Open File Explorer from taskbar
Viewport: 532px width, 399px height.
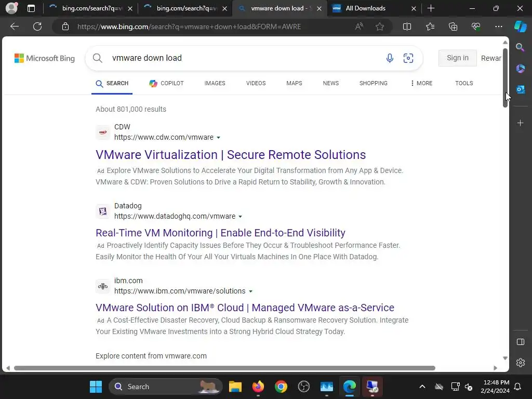click(x=235, y=387)
